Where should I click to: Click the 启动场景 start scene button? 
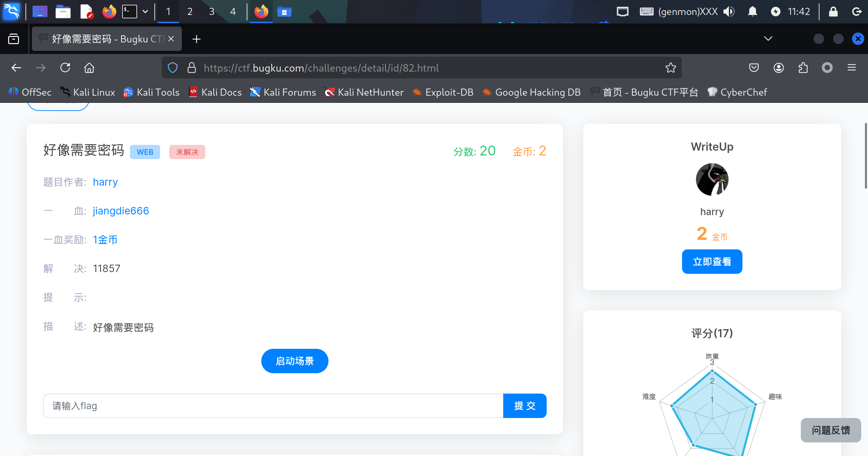click(x=295, y=361)
